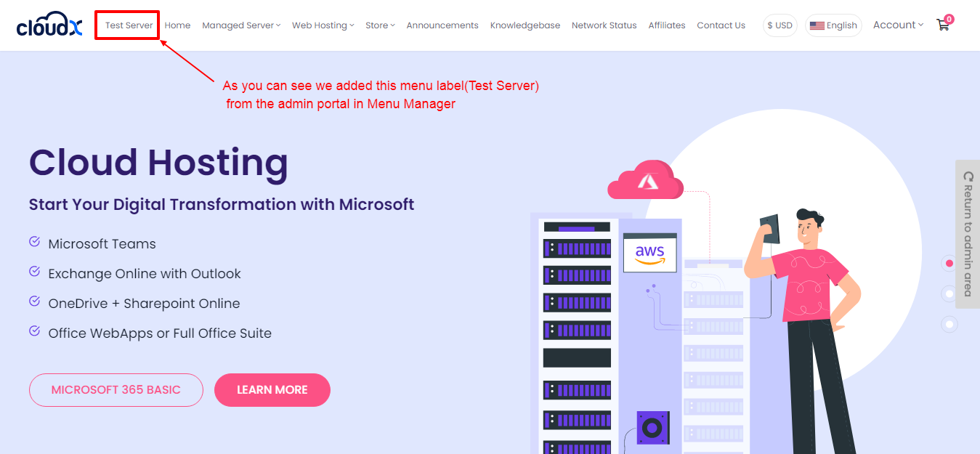Select the second slider dot
This screenshot has width=980, height=454.
pos(949,293)
